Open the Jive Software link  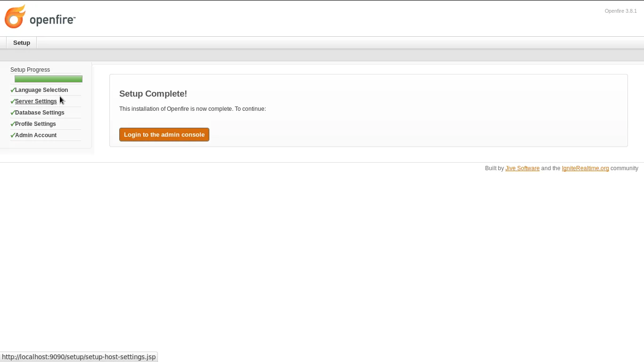(x=522, y=168)
